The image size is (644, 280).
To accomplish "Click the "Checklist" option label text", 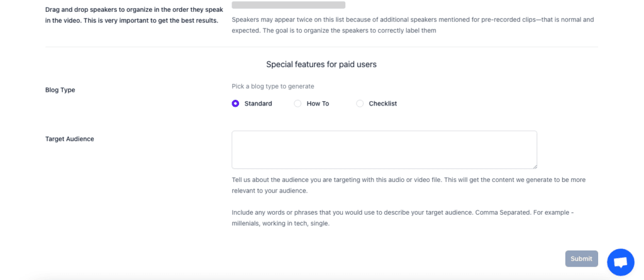I will tap(383, 104).
